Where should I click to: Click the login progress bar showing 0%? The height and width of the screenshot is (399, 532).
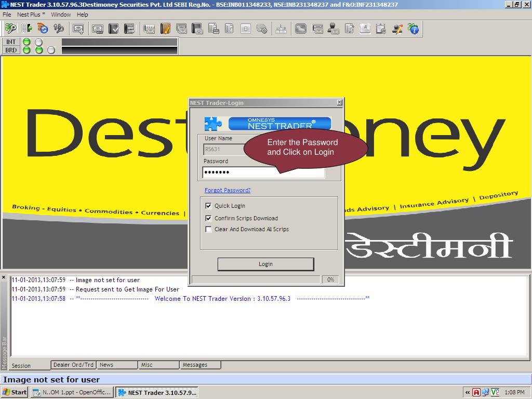(x=256, y=280)
